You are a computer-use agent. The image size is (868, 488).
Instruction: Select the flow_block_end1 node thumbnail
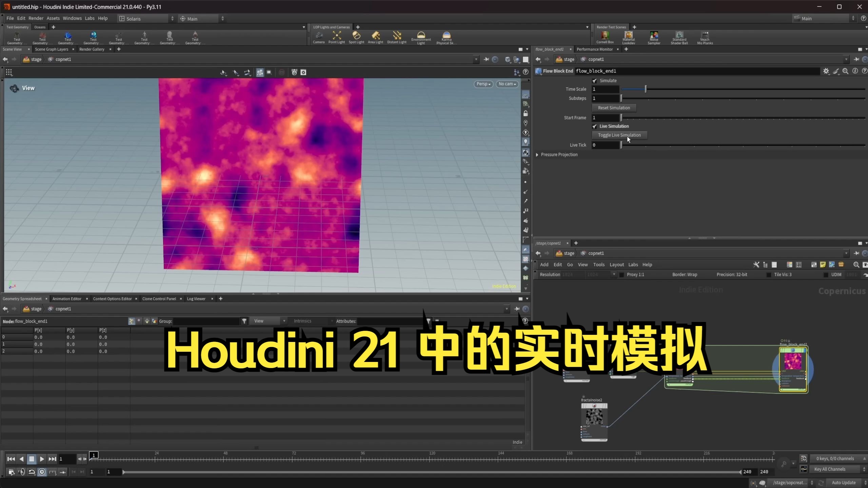click(x=793, y=362)
